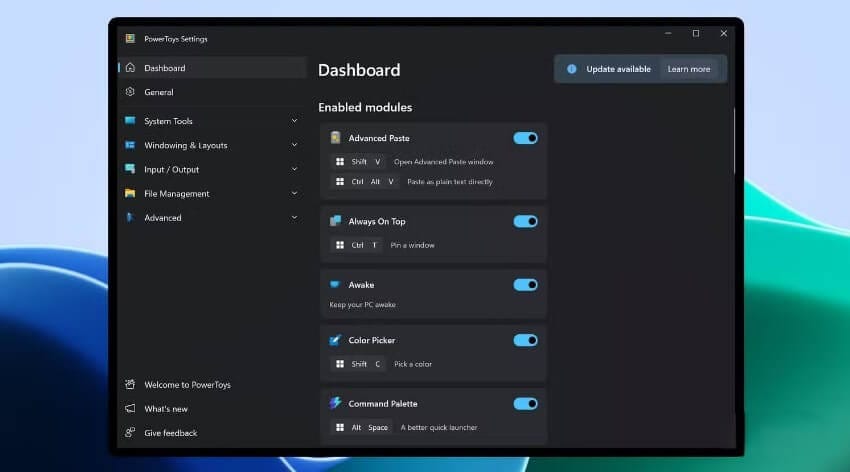The image size is (850, 472).
Task: Click the Command Palette module icon
Action: point(336,403)
